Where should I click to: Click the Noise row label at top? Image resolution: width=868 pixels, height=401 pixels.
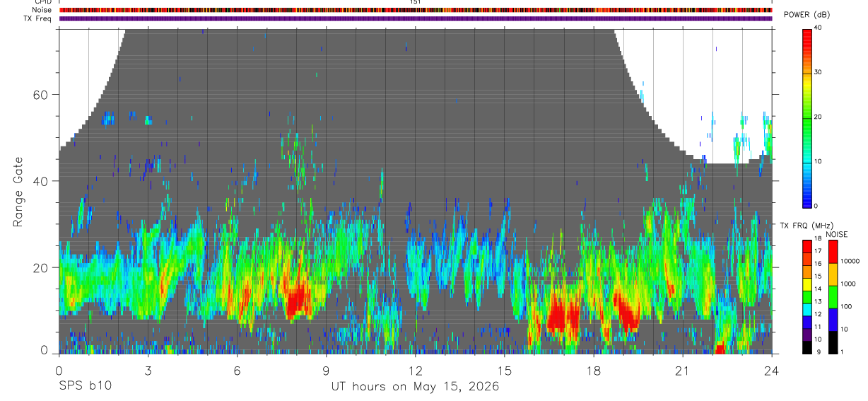(42, 10)
